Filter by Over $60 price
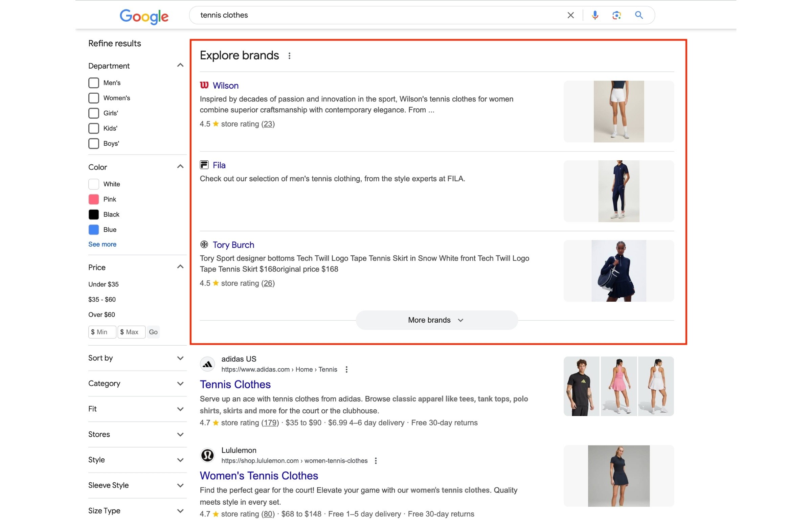This screenshot has height=529, width=812. (102, 315)
